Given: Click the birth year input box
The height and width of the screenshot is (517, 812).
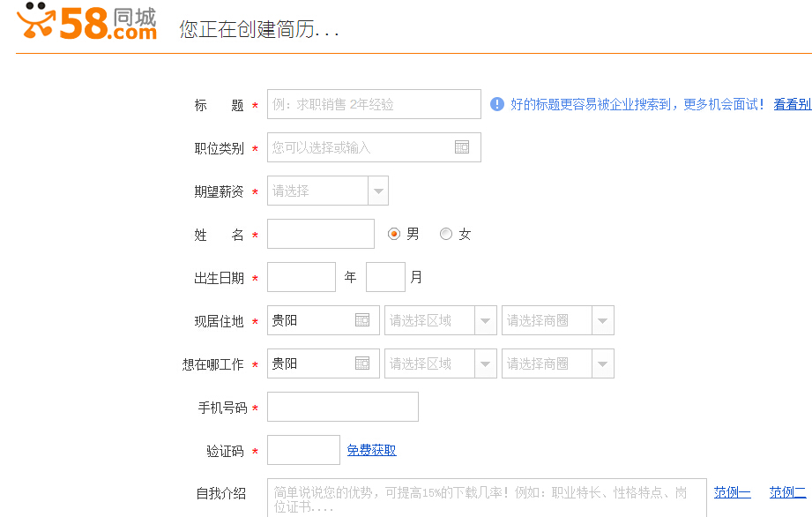Looking at the screenshot, I should [301, 277].
